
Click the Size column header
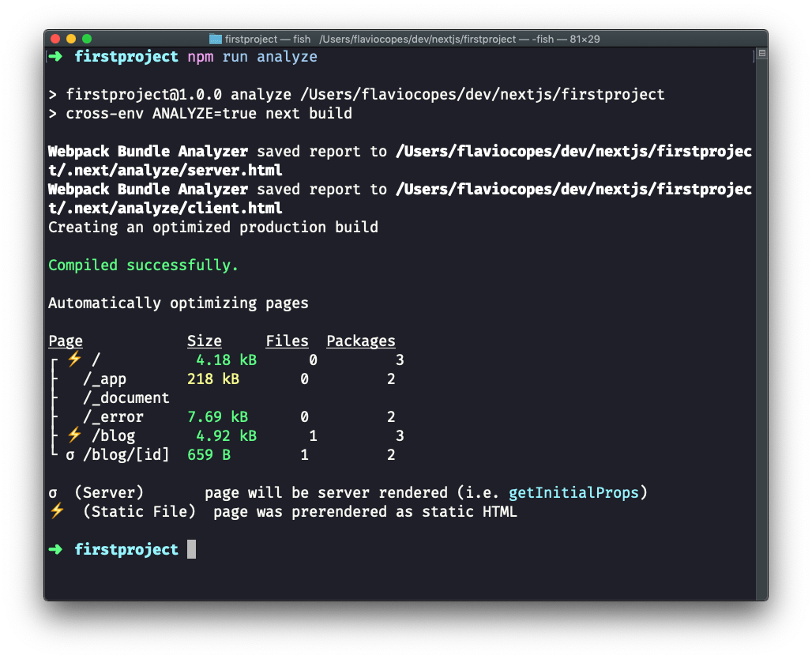tap(205, 341)
